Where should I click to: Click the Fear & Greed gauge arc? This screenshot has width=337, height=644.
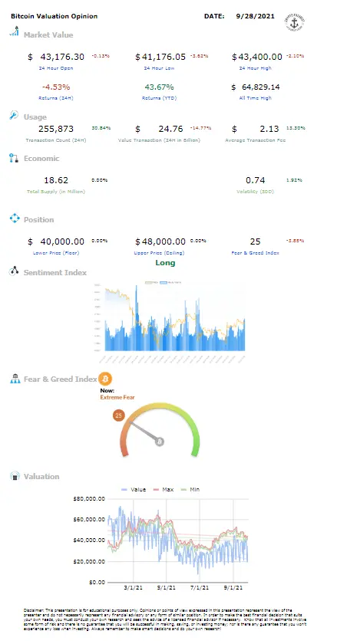pos(160,429)
